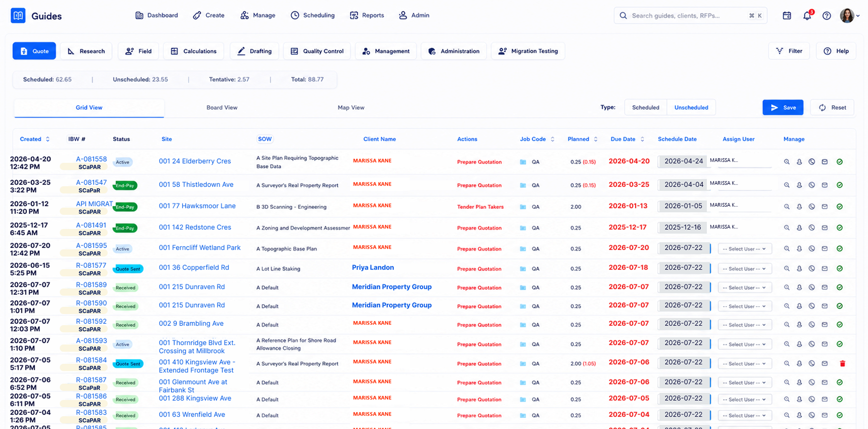This screenshot has width=868, height=429.
Task: Select the Unscheduled type toggle
Action: tap(691, 107)
